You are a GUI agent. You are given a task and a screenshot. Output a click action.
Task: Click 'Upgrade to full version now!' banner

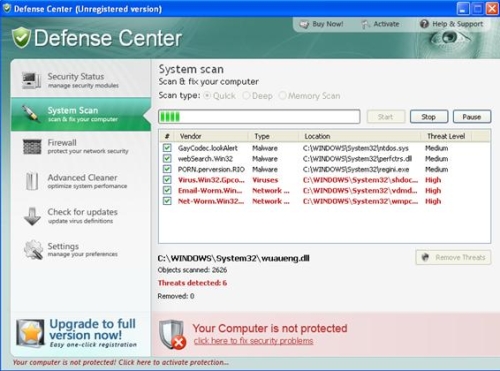point(77,333)
